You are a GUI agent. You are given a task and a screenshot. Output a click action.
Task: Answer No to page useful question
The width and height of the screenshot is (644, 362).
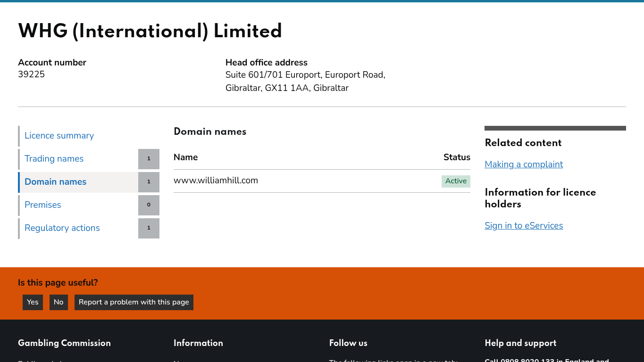pyautogui.click(x=59, y=302)
